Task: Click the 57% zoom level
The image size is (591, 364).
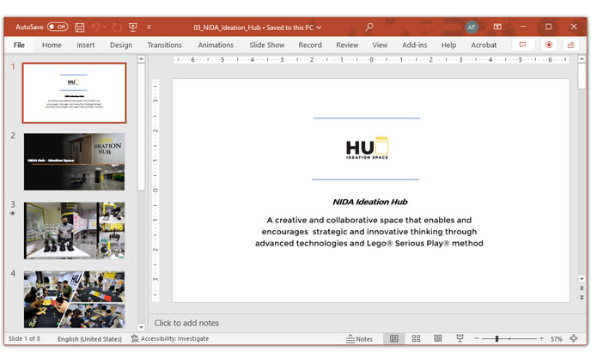Action: pyautogui.click(x=556, y=339)
